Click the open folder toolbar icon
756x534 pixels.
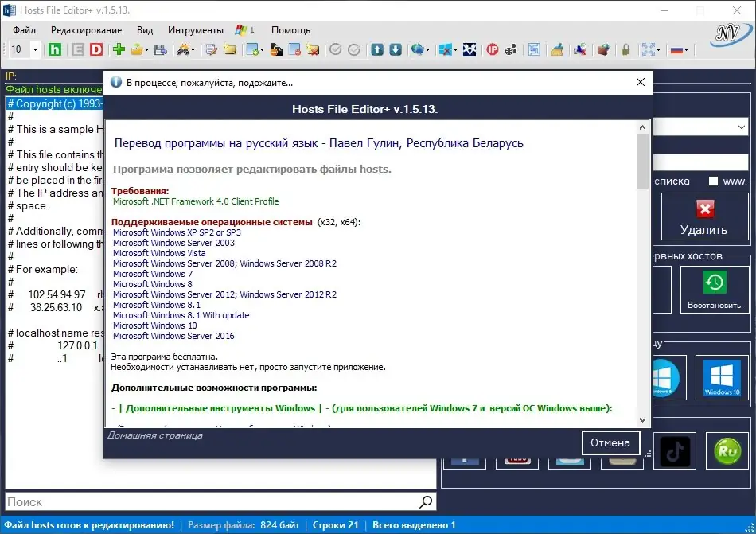click(x=137, y=49)
